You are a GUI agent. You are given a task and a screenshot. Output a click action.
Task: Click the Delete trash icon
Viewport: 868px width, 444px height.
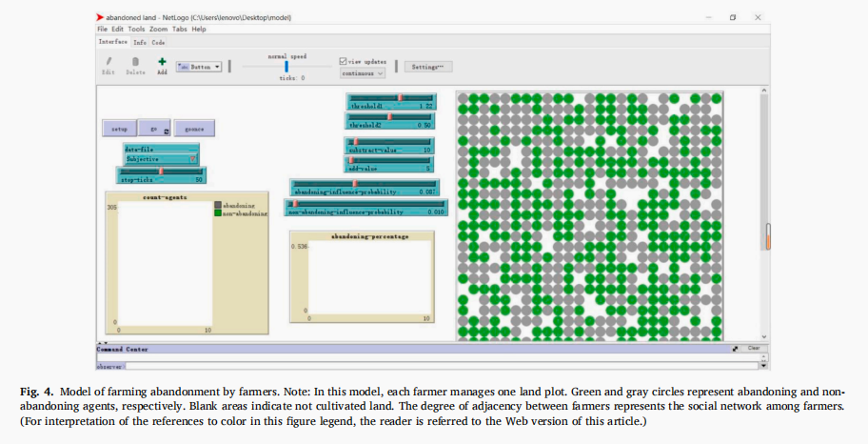[135, 62]
